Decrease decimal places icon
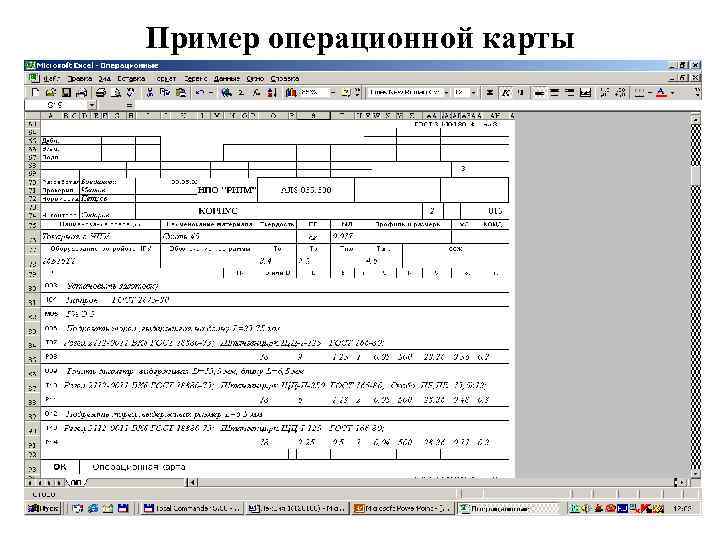The height and width of the screenshot is (540, 720). [x=620, y=93]
